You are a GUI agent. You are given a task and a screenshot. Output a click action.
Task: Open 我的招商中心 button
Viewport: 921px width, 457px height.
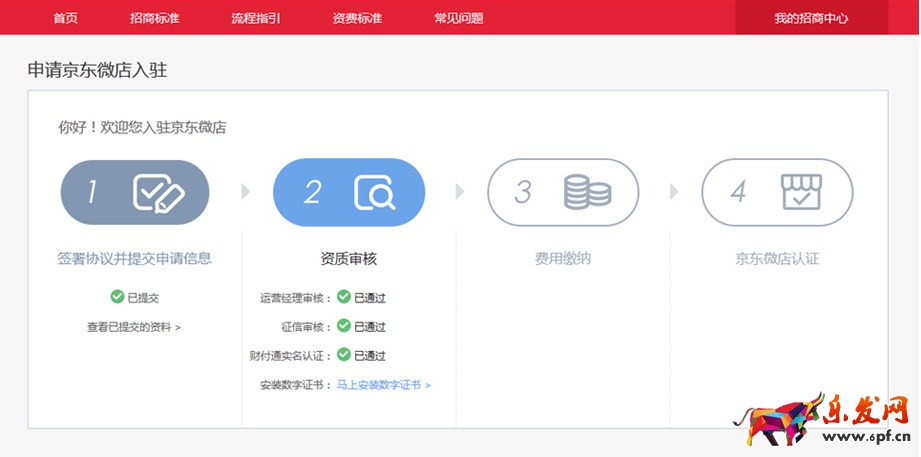(x=811, y=18)
